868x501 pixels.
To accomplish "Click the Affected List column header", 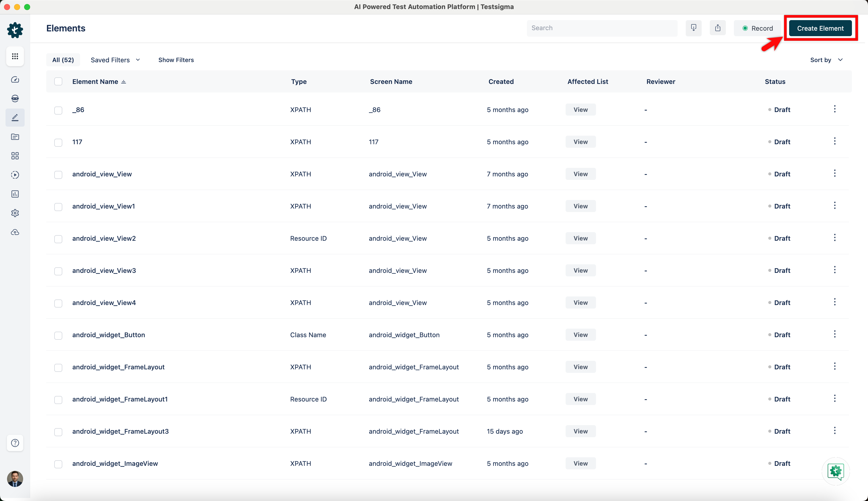I will pyautogui.click(x=588, y=82).
